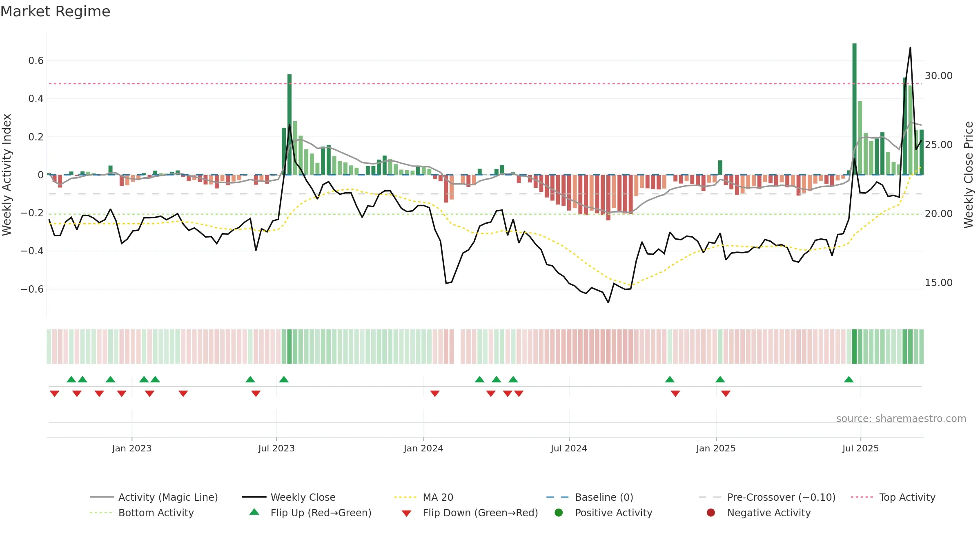Click the 15.00 price axis label
The image size is (980, 551).
pyautogui.click(x=938, y=283)
